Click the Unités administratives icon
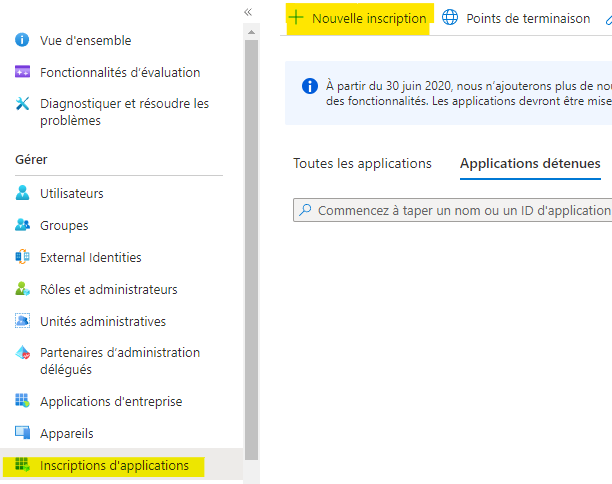 (x=22, y=322)
